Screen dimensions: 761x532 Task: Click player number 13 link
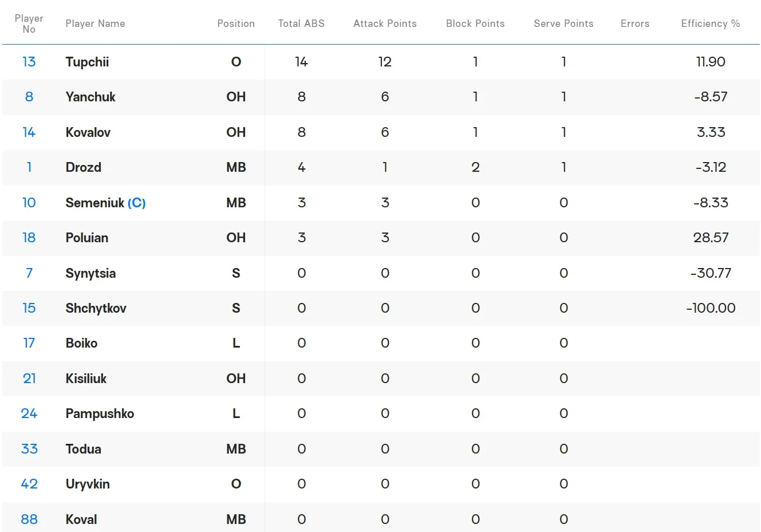[29, 62]
